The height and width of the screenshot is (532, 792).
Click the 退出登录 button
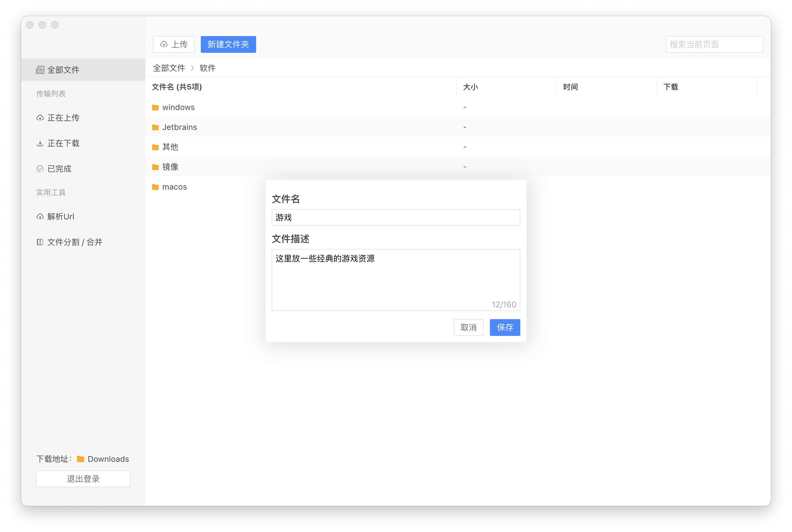click(83, 478)
